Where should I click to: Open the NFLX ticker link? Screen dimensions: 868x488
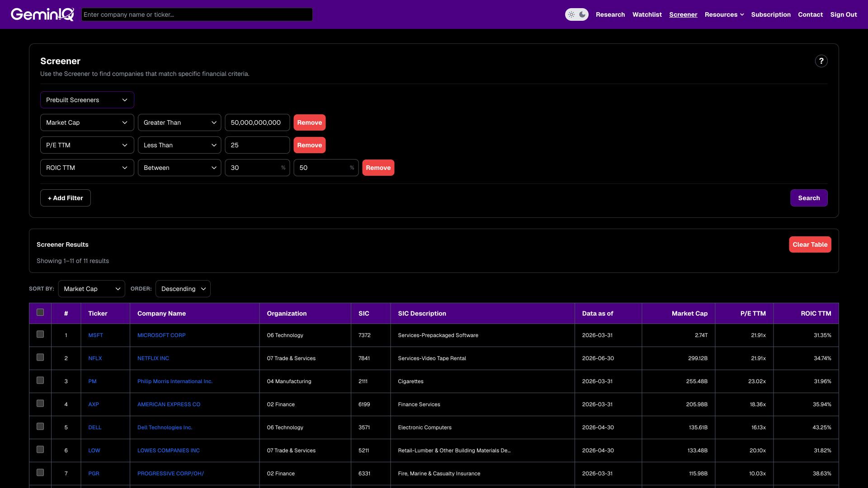95,358
